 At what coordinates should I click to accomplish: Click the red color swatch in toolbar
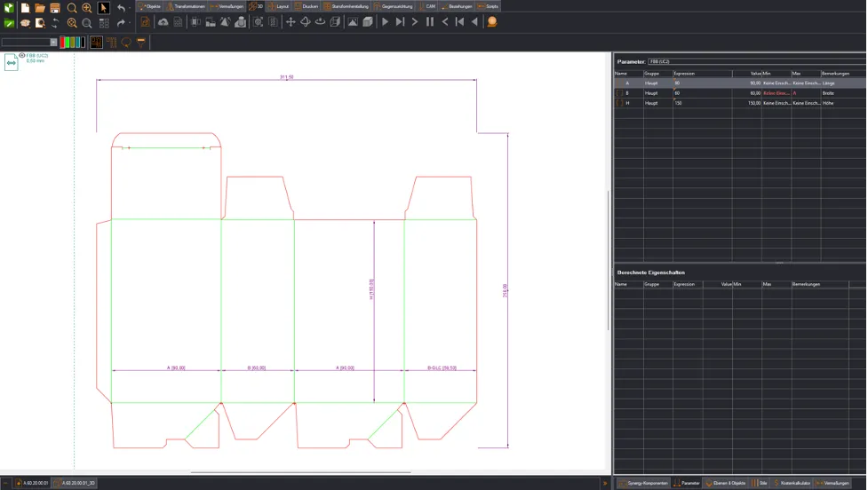point(62,43)
